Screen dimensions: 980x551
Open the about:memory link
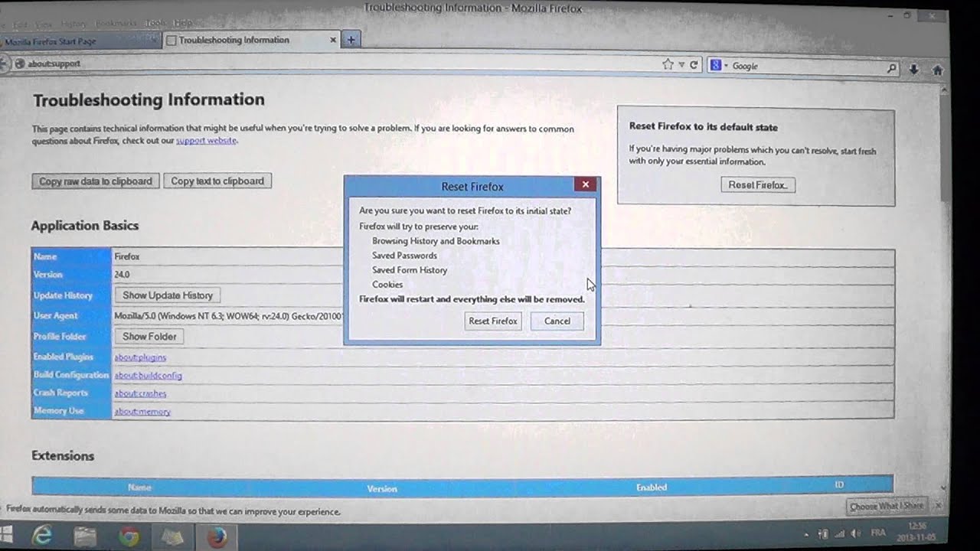pos(142,412)
